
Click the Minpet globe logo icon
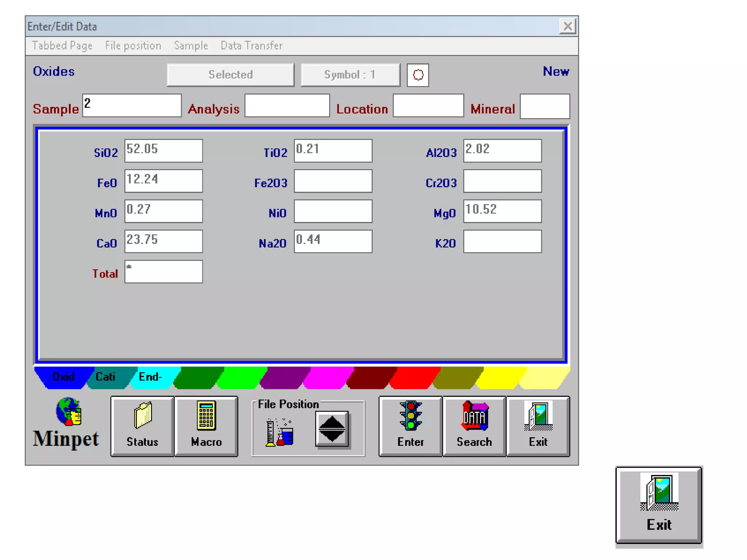(x=69, y=411)
